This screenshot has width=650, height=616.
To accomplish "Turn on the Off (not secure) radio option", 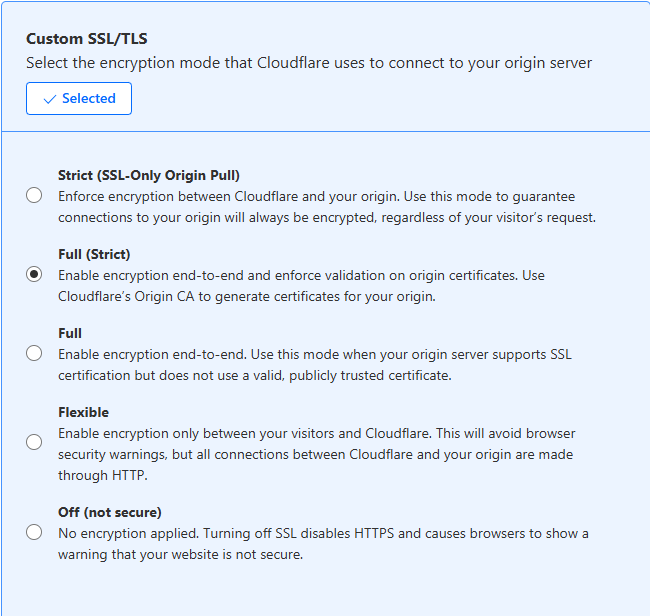I will point(34,532).
